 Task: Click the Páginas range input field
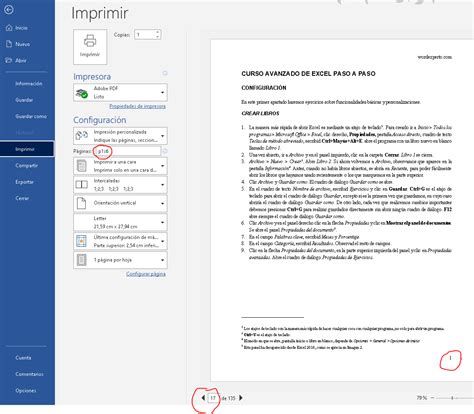coord(127,151)
